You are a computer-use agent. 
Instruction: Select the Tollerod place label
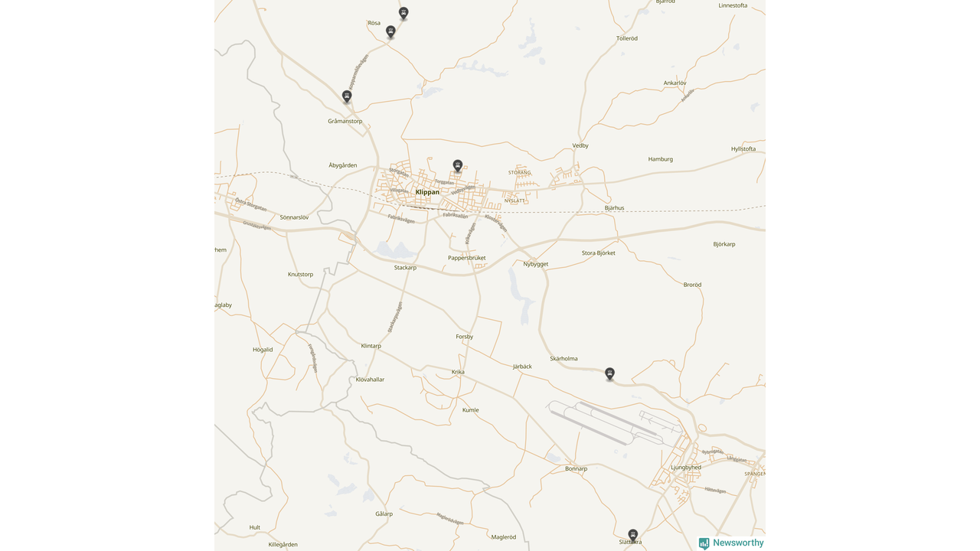coord(627,38)
